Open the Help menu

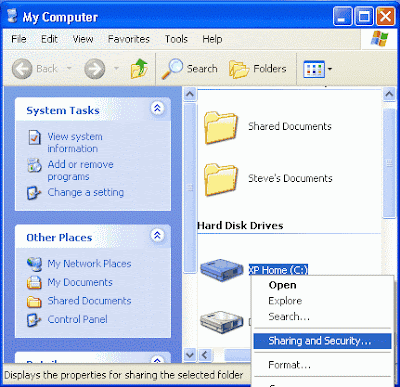(x=212, y=39)
